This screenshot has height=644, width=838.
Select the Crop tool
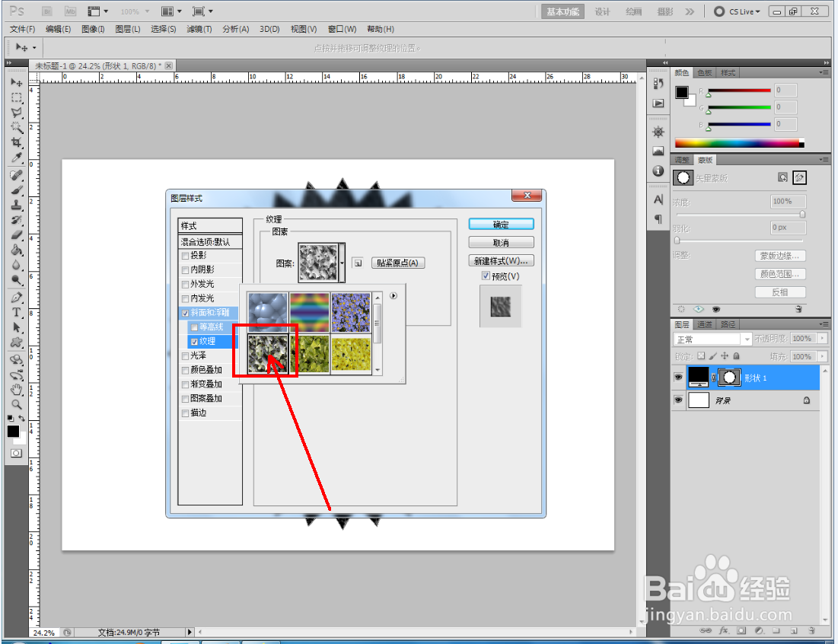coord(17,142)
